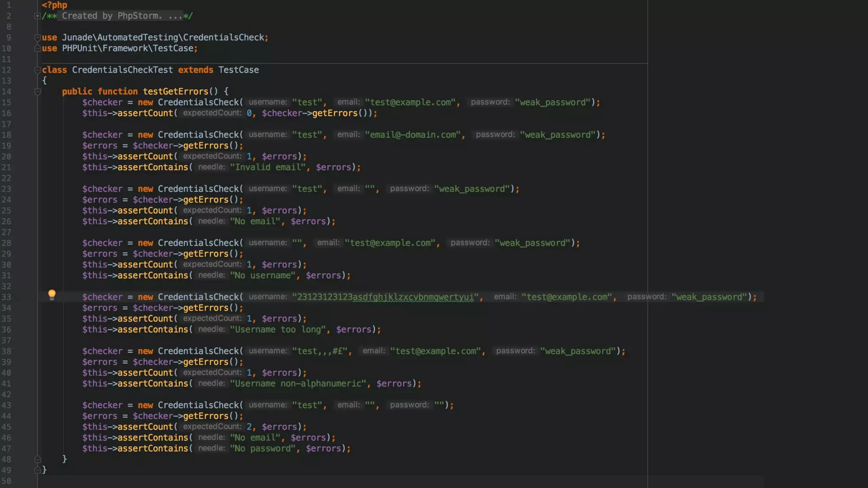This screenshot has height=488, width=868.
Task: Click line number 33 in the gutter
Action: click(6, 297)
